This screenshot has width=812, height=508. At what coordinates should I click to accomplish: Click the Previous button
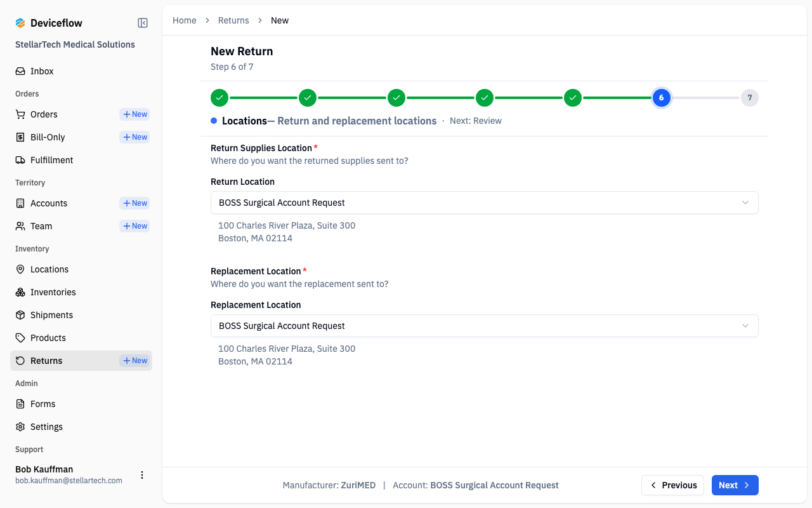click(x=672, y=485)
